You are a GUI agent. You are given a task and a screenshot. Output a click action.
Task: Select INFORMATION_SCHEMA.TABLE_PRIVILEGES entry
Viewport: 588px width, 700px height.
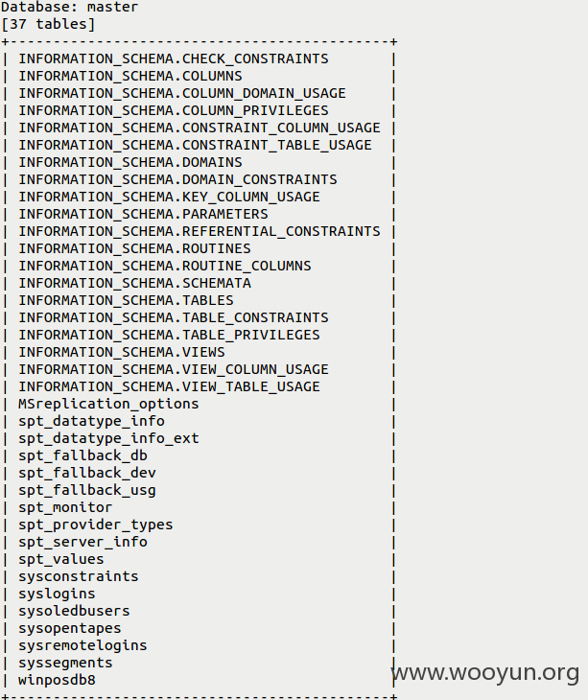point(169,336)
